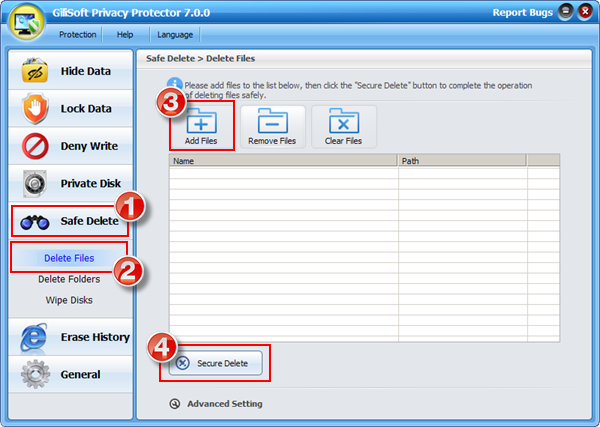Screen dimensions: 600x427
Task: Click the GiliSoft application logo
Action: [x=26, y=22]
